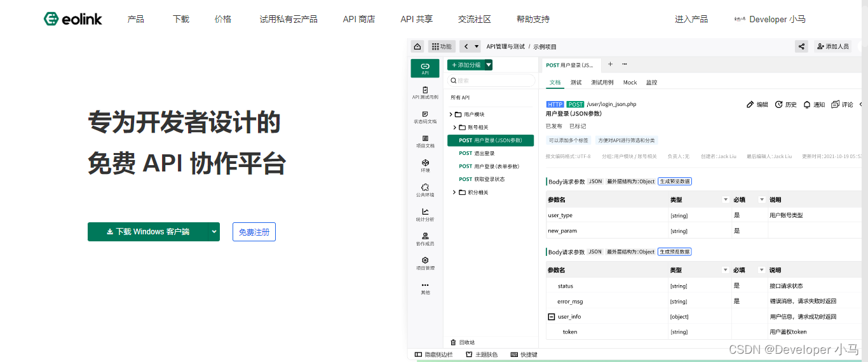Click the 添加人员 button
Viewport: 868px width, 362px height.
click(x=833, y=46)
